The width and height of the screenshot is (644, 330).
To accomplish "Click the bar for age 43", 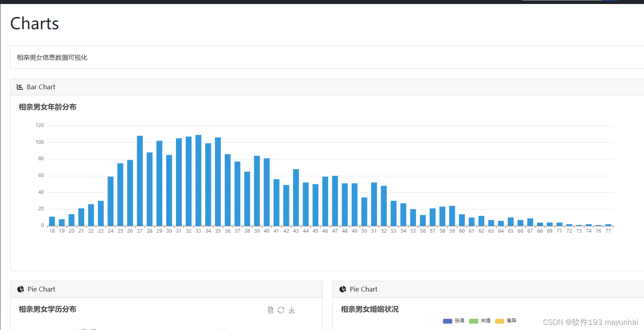I will pos(296,197).
